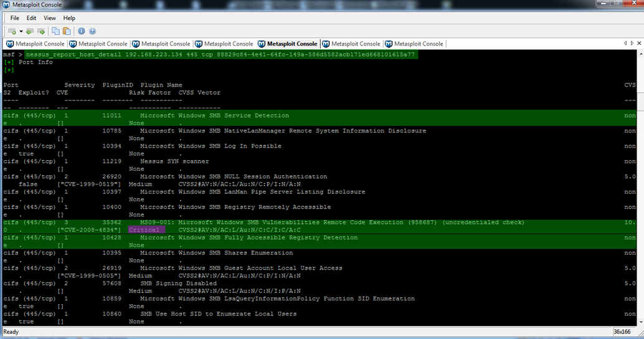This screenshot has width=644, height=339.
Task: Click CVE-2008-4834 in the console output
Action: point(89,230)
